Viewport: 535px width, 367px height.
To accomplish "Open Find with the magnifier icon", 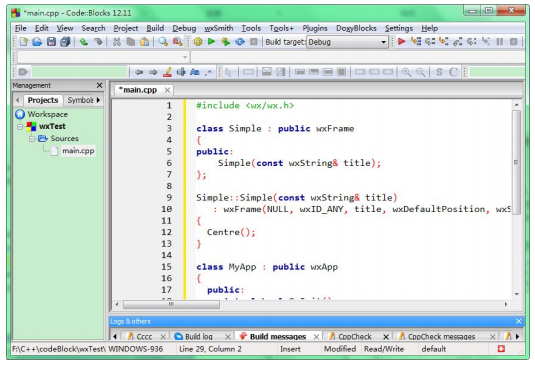I will (x=163, y=42).
